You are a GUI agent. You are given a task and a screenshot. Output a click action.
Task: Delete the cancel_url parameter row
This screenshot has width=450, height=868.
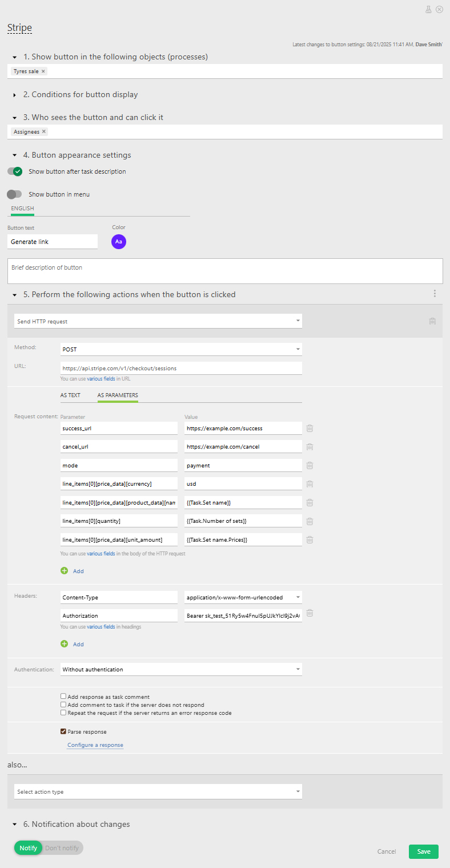pyautogui.click(x=310, y=447)
